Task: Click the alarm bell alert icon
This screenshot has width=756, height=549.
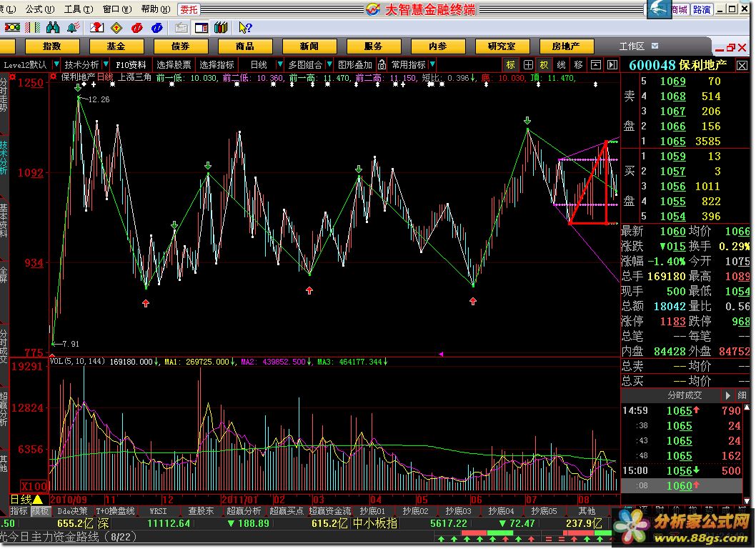Action: click(74, 27)
